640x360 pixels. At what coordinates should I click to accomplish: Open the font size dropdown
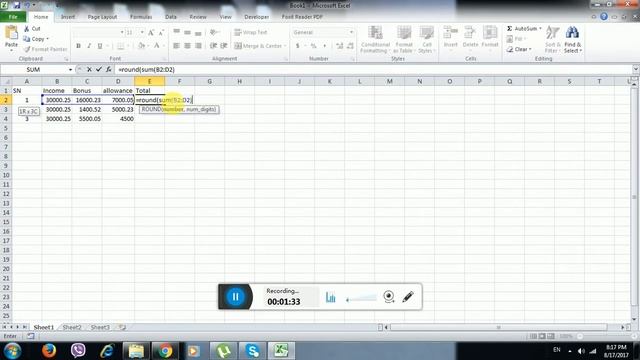(142, 32)
